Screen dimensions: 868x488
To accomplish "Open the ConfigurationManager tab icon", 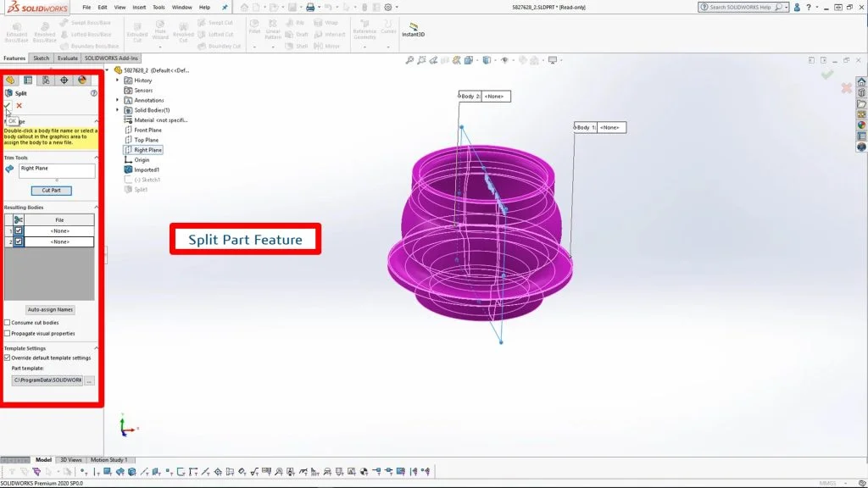I will pos(46,80).
